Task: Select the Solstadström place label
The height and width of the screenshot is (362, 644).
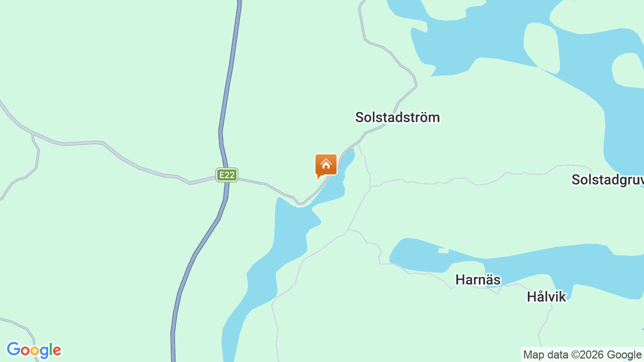Action: 397,117
